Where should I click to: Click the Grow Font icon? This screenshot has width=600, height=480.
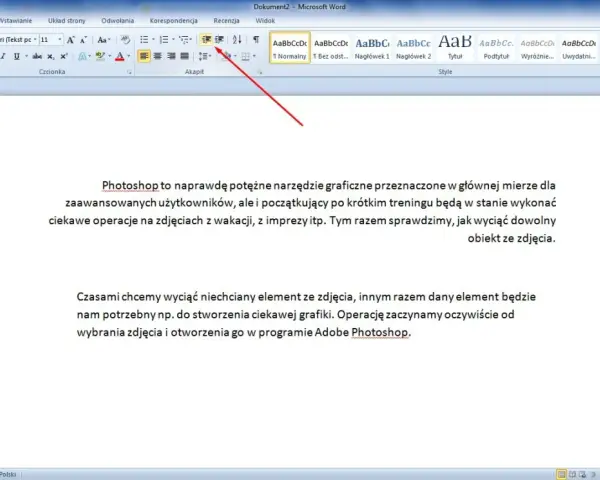(70, 40)
